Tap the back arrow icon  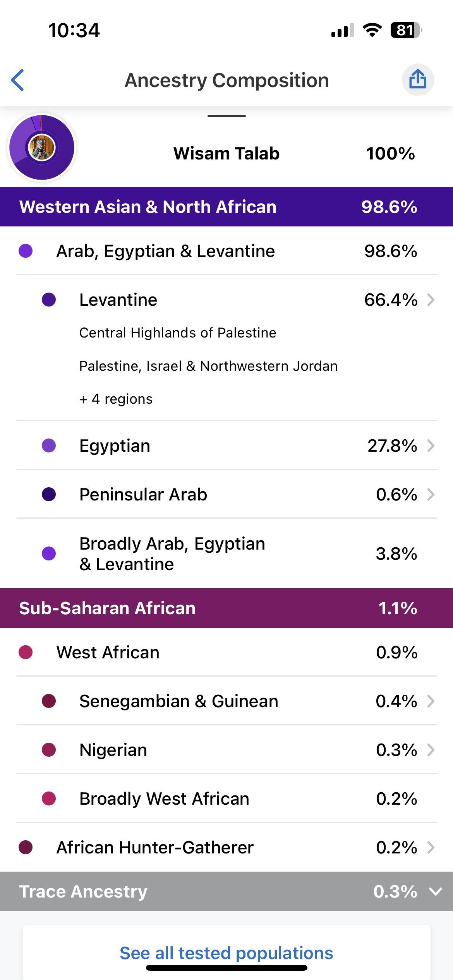click(x=18, y=80)
